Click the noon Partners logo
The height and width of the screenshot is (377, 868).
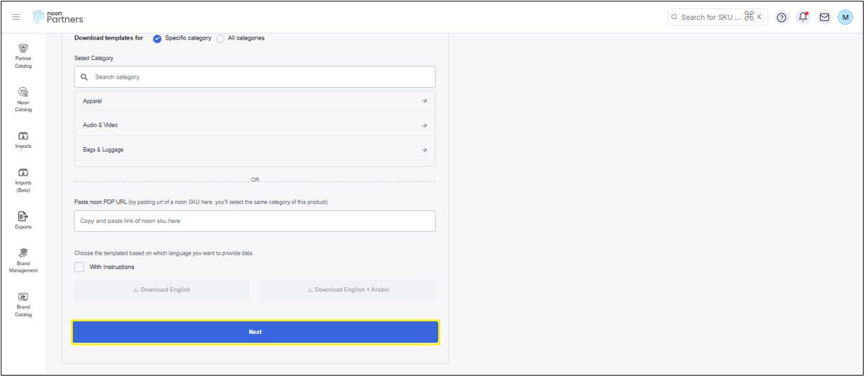pos(59,17)
